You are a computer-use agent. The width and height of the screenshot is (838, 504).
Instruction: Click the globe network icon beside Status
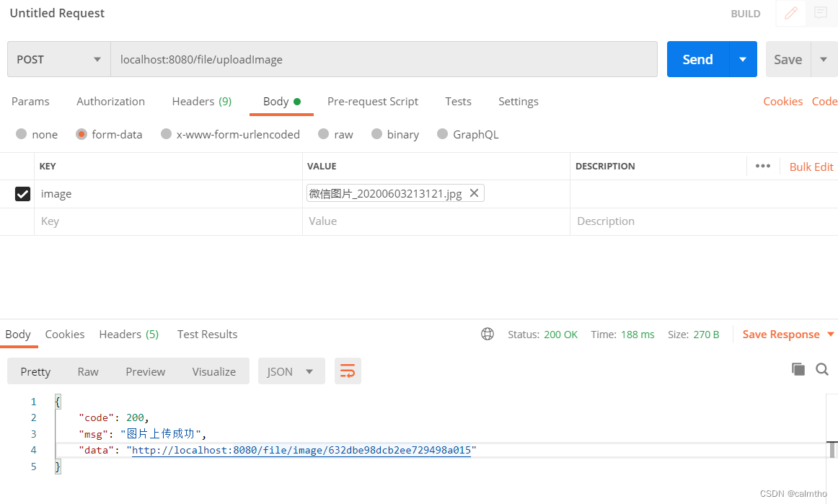point(488,334)
